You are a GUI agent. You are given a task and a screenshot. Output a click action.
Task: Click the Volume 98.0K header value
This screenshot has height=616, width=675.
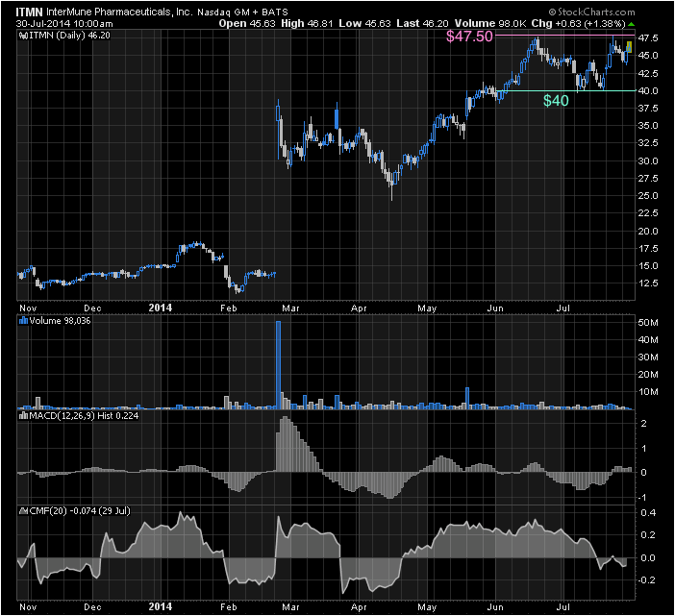(490, 24)
